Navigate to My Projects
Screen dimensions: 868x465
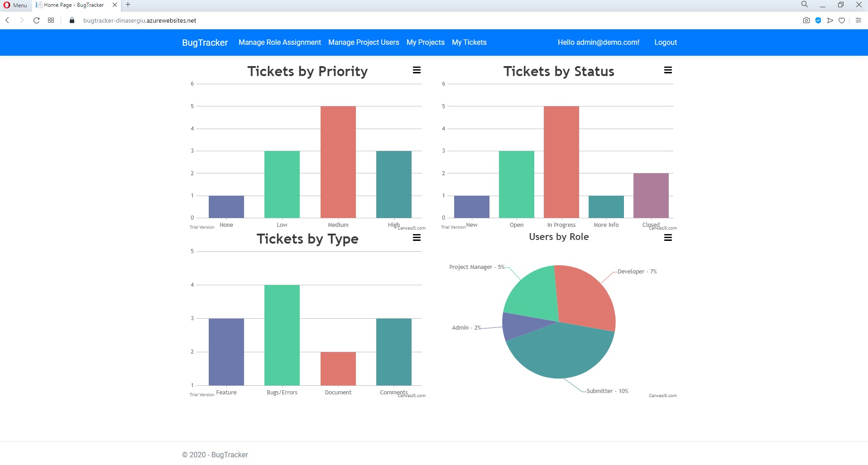tap(425, 42)
